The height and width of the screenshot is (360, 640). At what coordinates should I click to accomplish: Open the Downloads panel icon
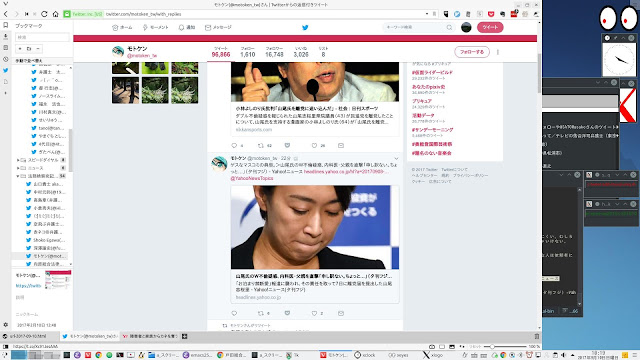(x=5, y=36)
